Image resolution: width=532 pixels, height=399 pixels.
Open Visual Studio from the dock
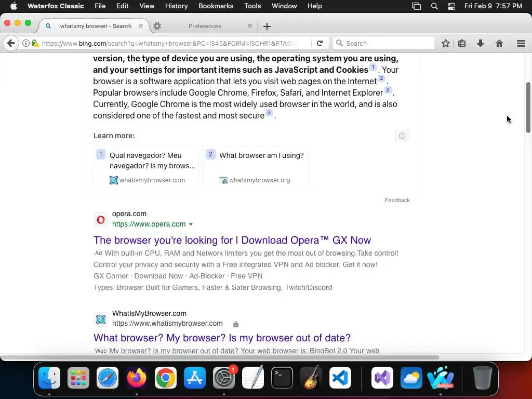pos(382,378)
